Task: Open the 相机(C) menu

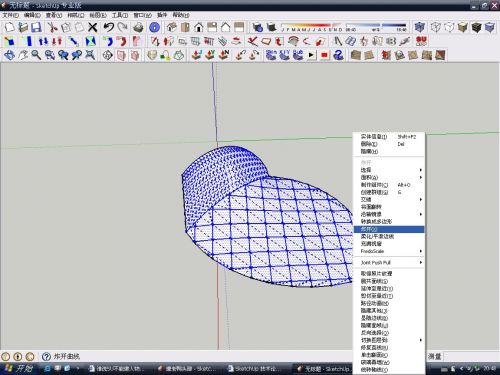Action: coord(76,15)
